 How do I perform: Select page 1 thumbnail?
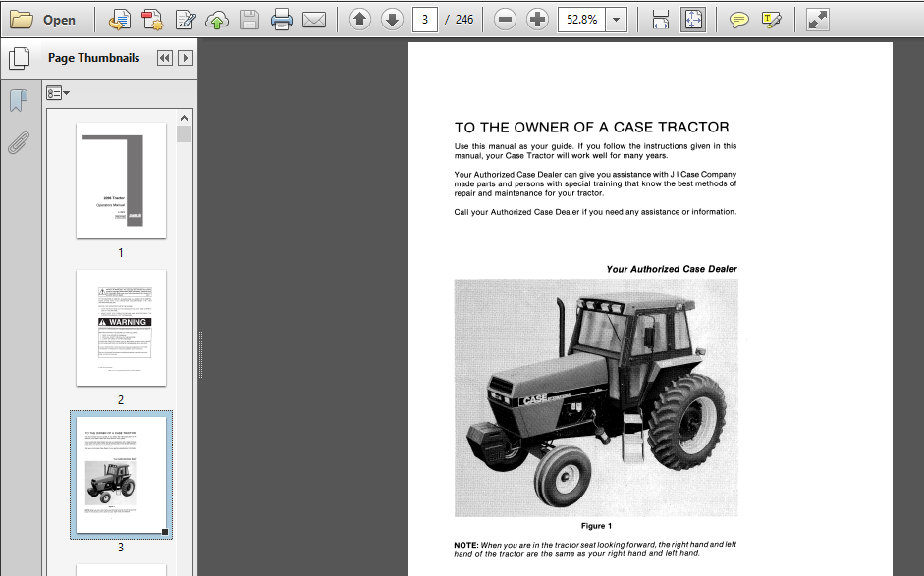click(122, 181)
